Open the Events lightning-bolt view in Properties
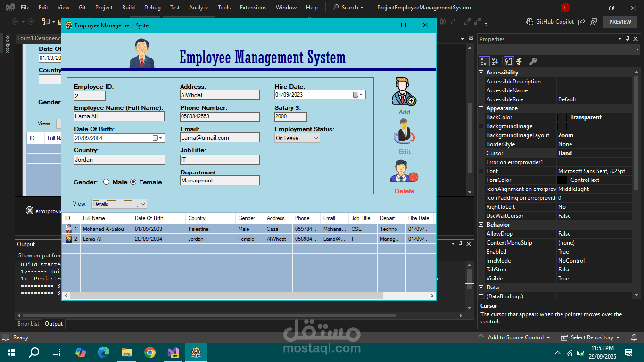Viewport: 644px width, 362px height. pos(520,61)
